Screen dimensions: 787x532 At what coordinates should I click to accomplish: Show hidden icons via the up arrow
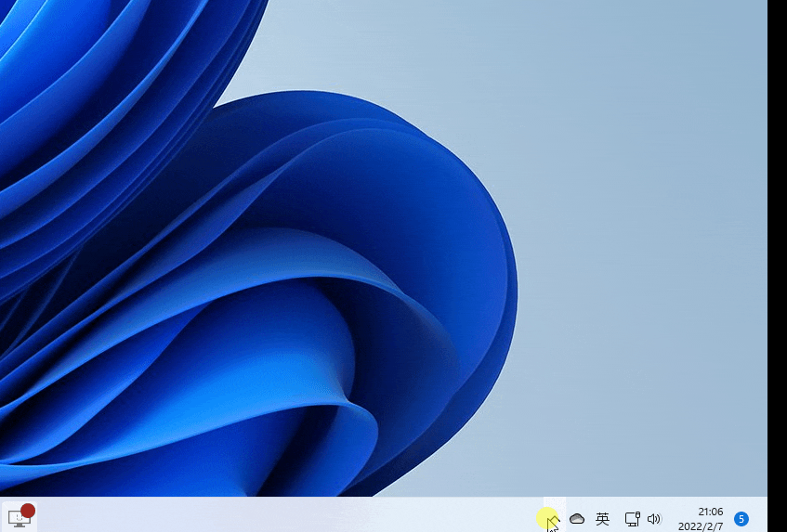(553, 519)
